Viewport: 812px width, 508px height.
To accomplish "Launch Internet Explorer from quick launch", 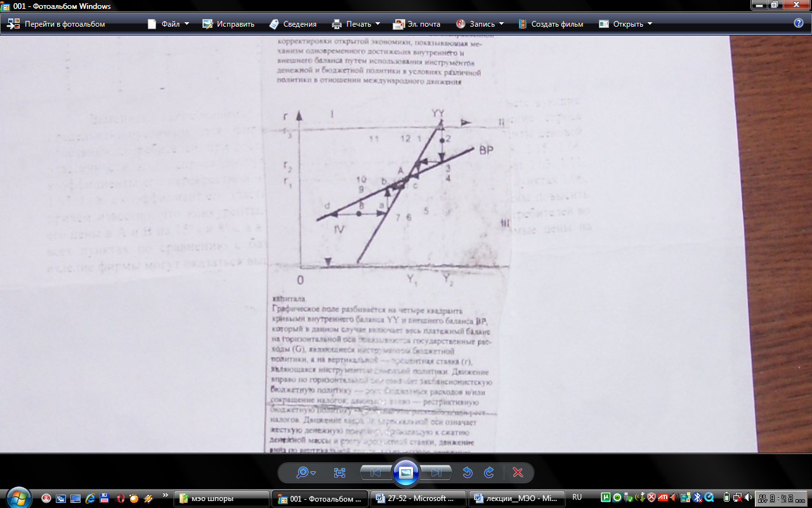I will pos(90,498).
